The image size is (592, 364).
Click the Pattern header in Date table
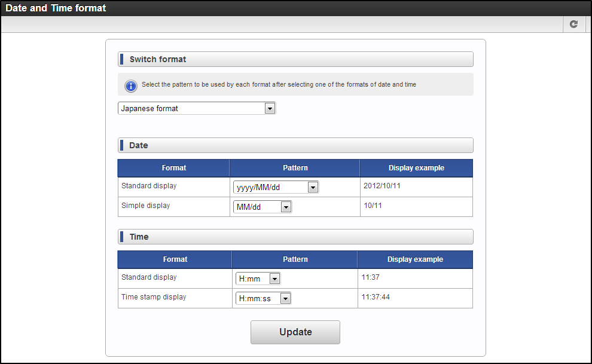point(295,168)
